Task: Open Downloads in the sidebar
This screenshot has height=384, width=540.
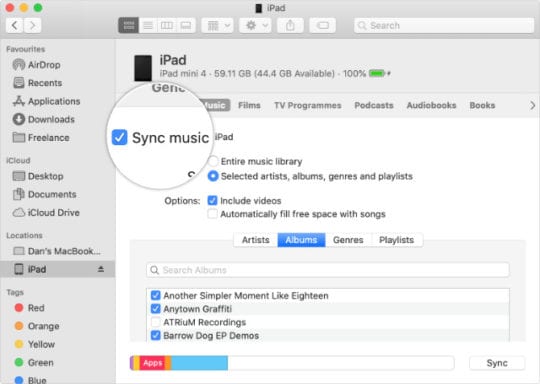Action: (44, 120)
